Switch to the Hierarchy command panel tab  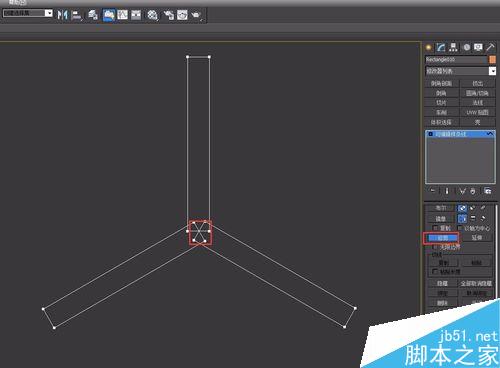453,47
